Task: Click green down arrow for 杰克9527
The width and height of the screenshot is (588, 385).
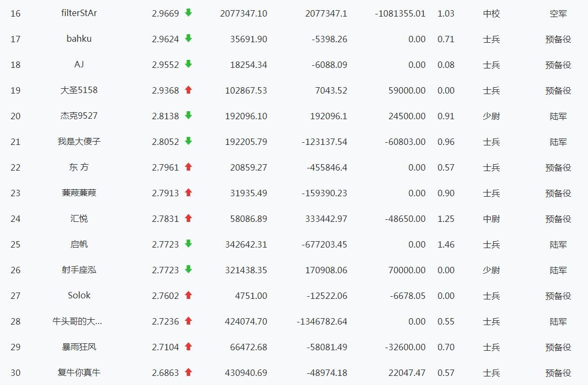Action: point(188,115)
